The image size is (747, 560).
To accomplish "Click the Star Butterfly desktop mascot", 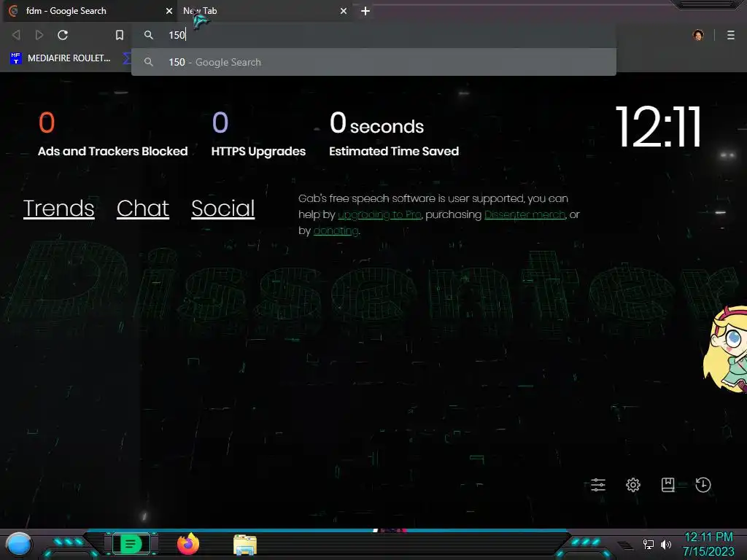I will [725, 349].
